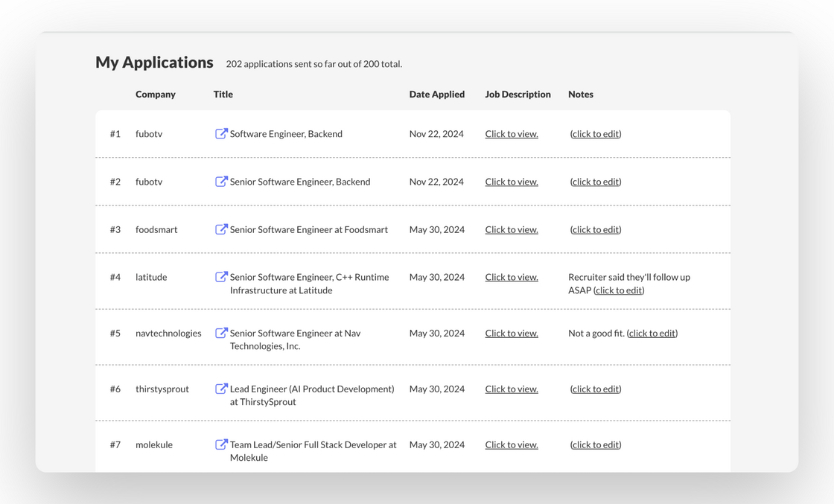Image resolution: width=834 pixels, height=504 pixels.
Task: Click to view molekule job description
Action: point(511,445)
